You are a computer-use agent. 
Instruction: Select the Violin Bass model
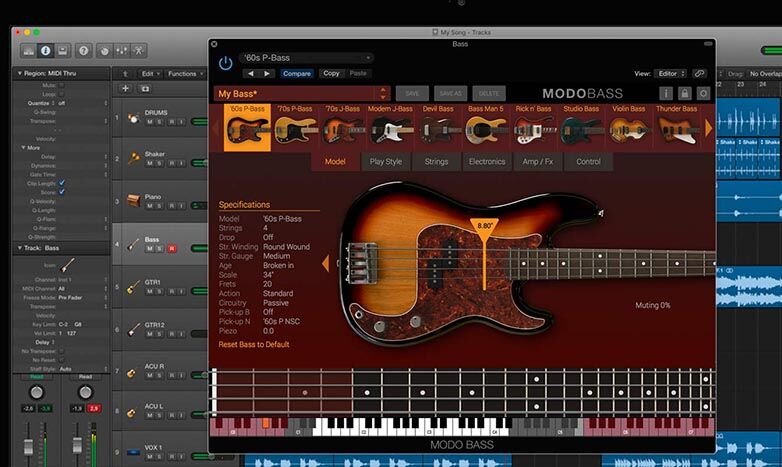(629, 128)
